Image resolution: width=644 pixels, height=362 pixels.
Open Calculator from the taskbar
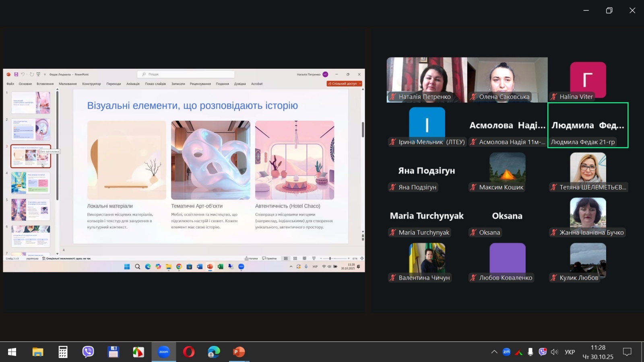point(63,352)
